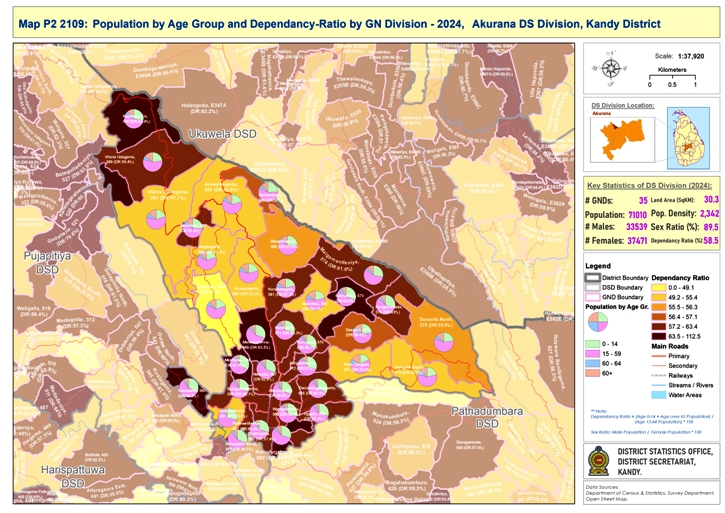
Task: Click the kilometers scale bar
Action: (x=672, y=78)
